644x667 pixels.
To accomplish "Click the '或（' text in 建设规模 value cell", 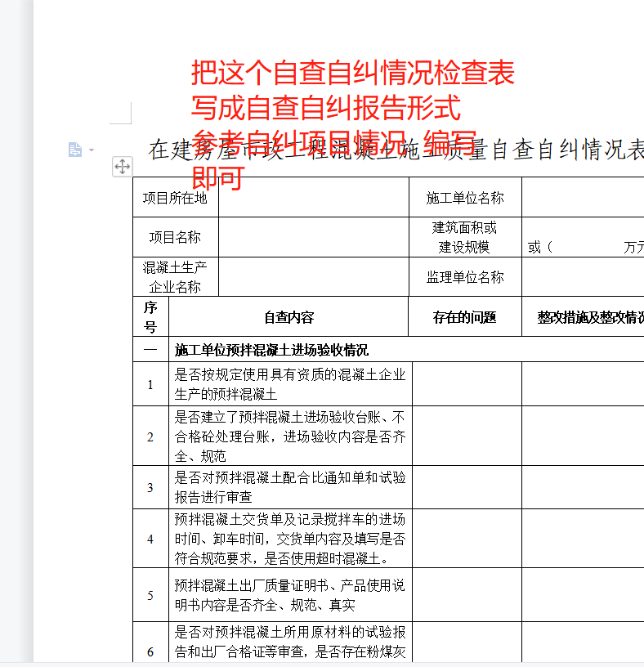I will click(x=539, y=247).
